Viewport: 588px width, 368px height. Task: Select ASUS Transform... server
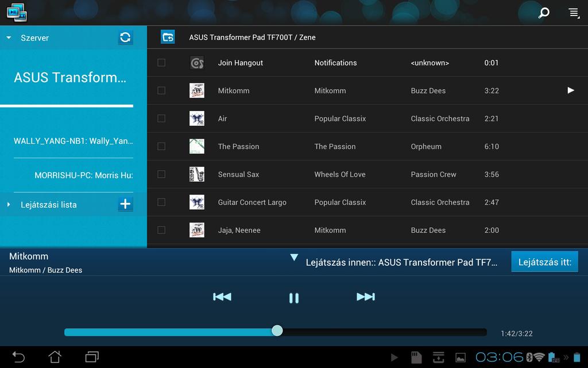(x=70, y=78)
